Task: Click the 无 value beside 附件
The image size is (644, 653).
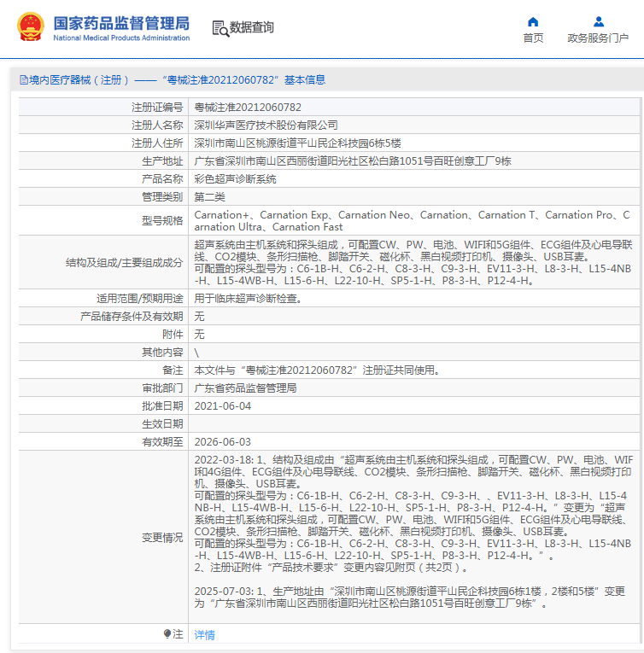Action: [199, 335]
